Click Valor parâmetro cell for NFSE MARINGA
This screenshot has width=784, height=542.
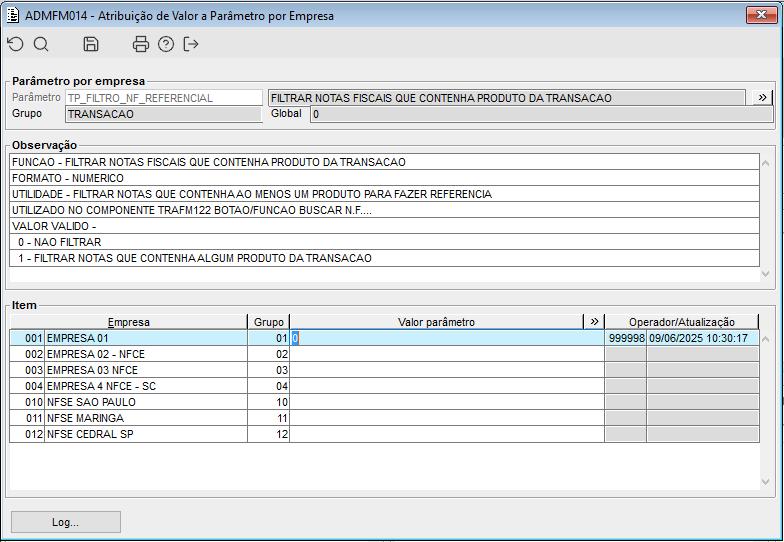[x=447, y=418]
